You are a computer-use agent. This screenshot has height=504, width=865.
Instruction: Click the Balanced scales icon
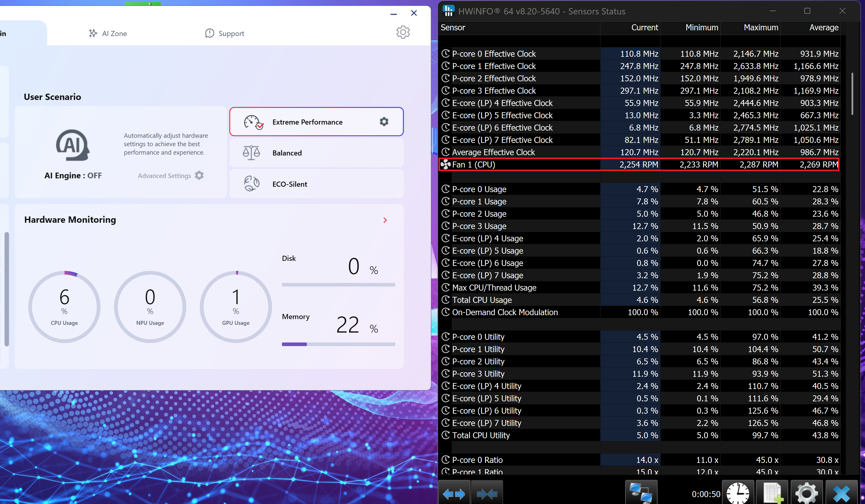coord(251,153)
